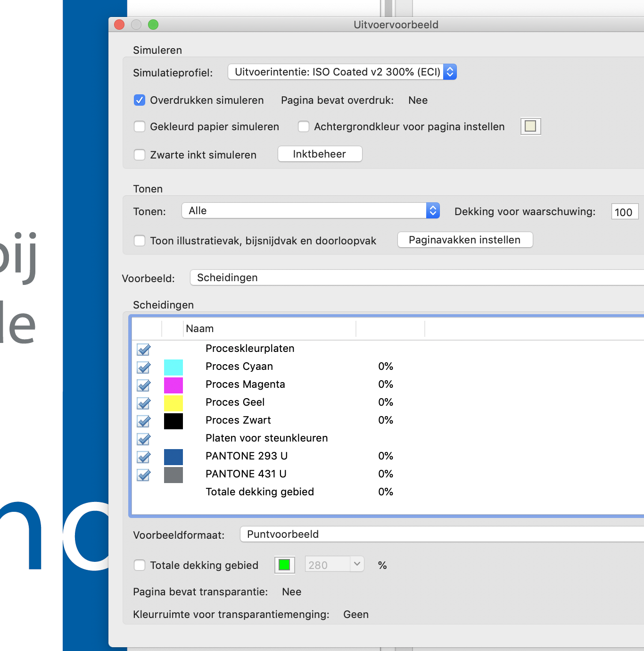644x651 pixels.
Task: Toggle the Platen voor steunkleuren group
Action: tap(143, 439)
